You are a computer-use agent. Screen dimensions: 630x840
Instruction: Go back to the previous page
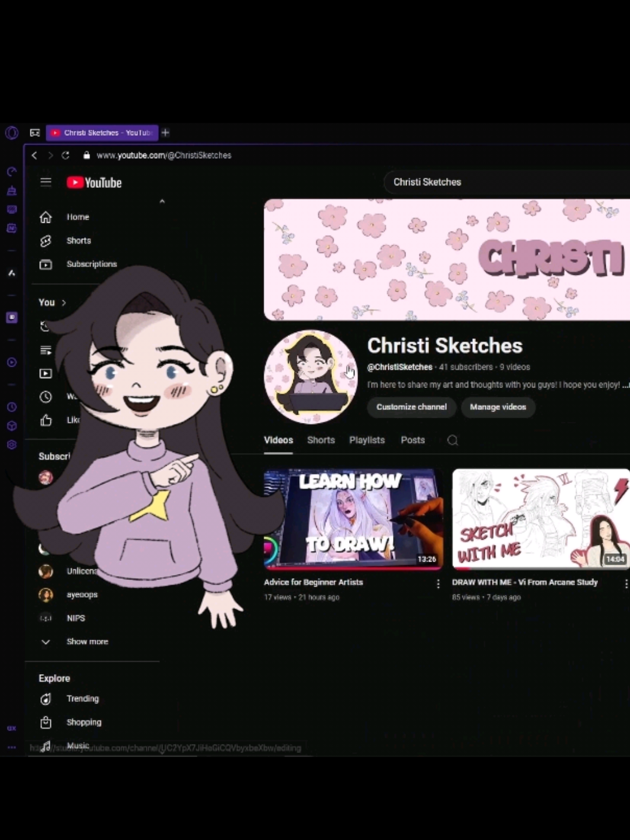pyautogui.click(x=34, y=155)
